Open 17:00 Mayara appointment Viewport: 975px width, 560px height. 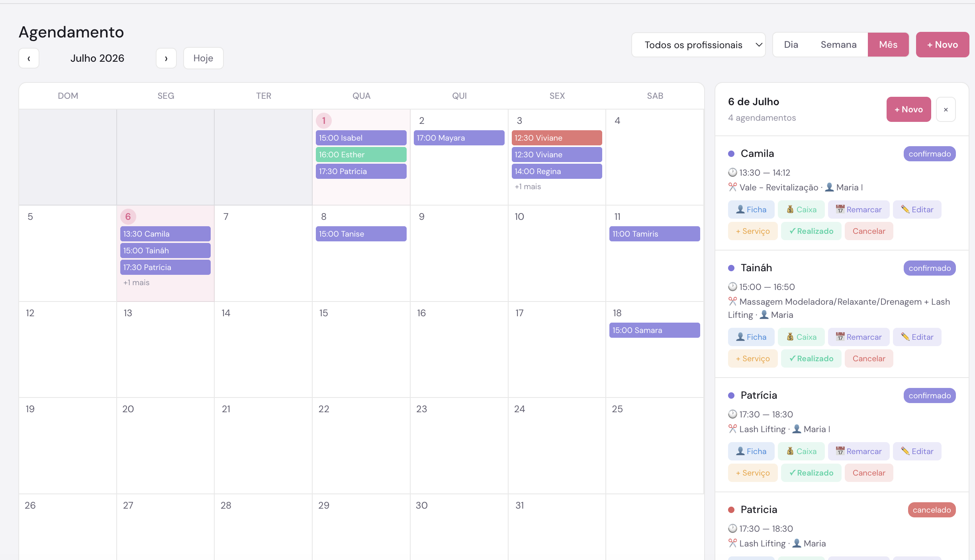click(459, 138)
